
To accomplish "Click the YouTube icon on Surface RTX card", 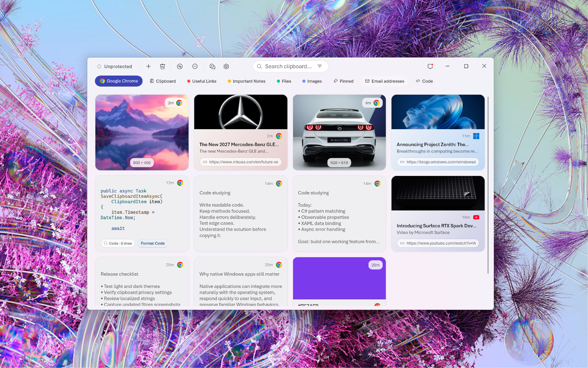I will pyautogui.click(x=476, y=217).
